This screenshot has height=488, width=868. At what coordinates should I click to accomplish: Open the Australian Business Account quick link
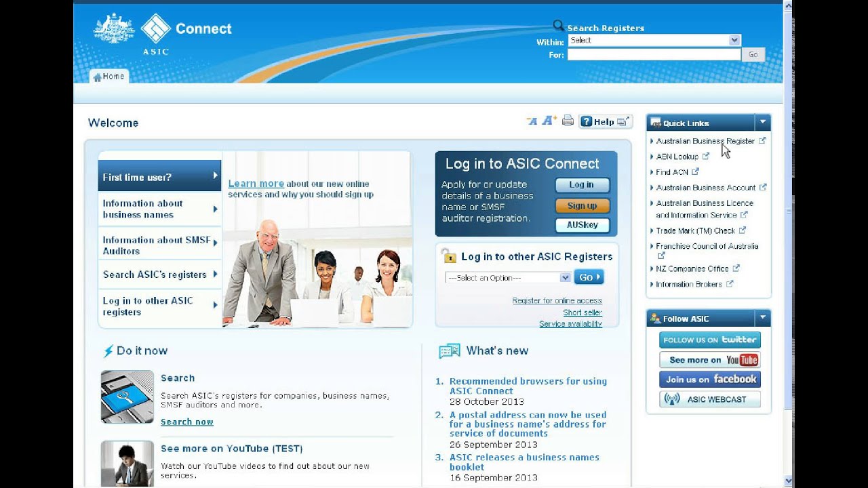coord(706,188)
